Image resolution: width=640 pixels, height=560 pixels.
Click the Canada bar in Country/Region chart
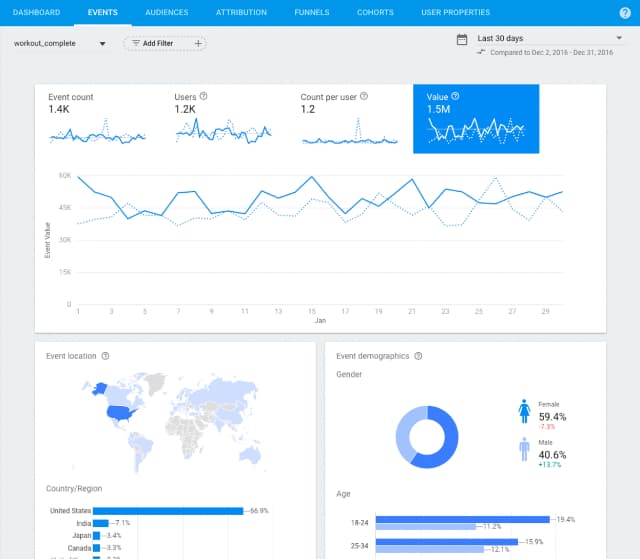click(97, 548)
